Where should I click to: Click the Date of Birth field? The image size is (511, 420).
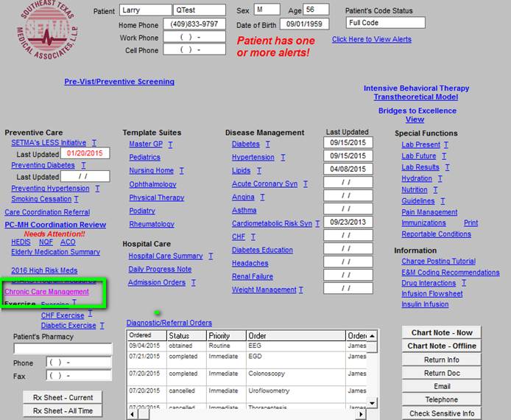304,24
